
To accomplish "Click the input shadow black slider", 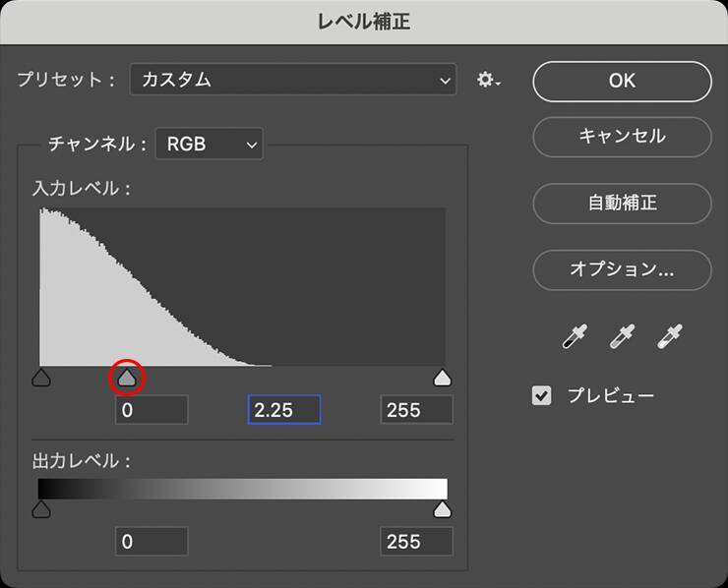I will [x=41, y=378].
